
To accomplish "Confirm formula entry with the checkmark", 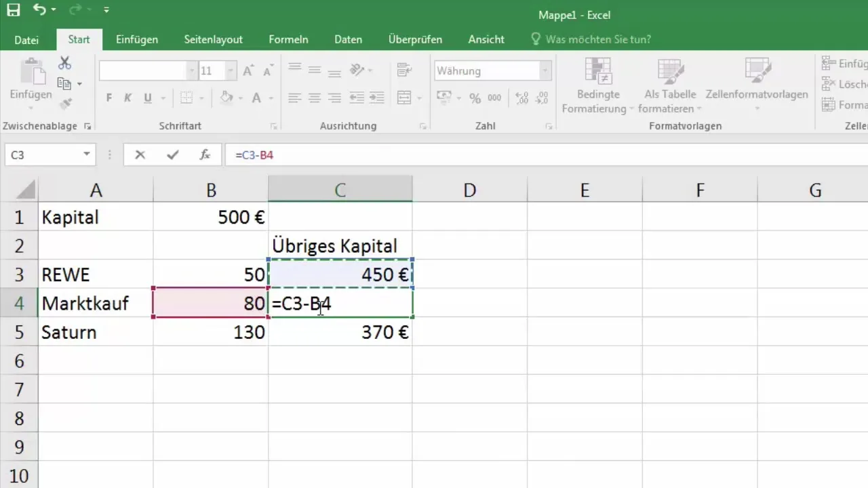I will 173,155.
